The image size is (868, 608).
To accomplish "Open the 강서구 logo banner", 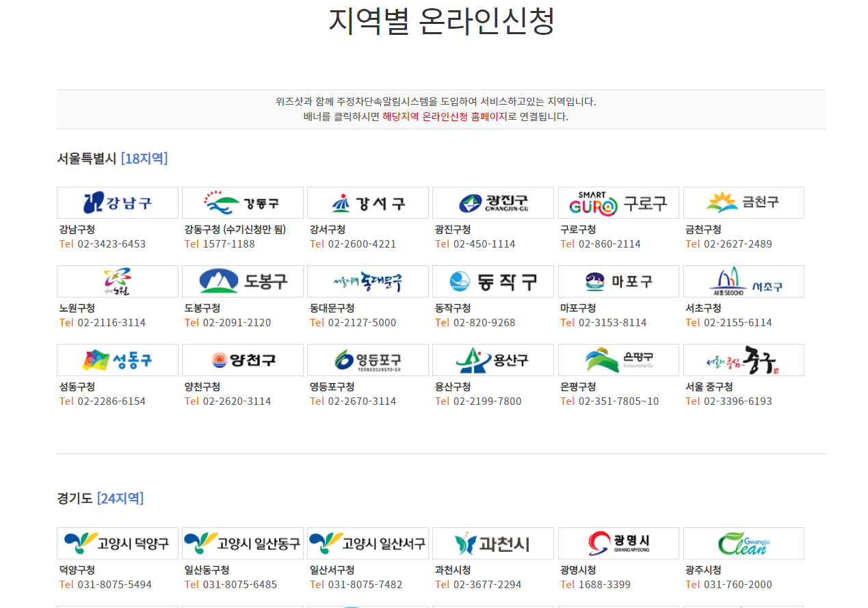I will click(368, 202).
